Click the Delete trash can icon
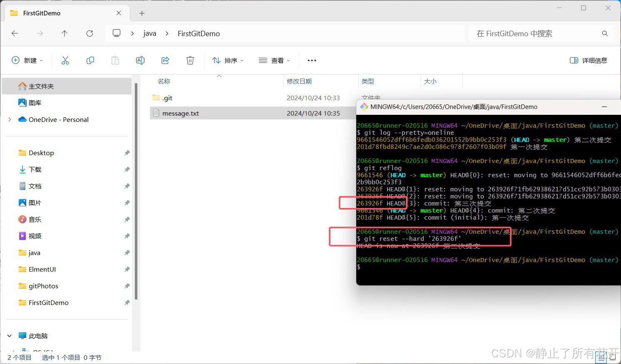 coord(190,60)
